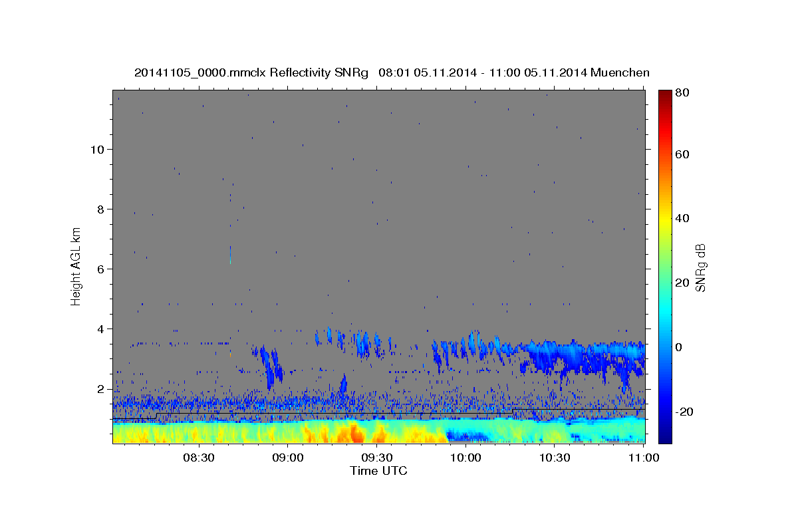The width and height of the screenshot is (798, 532).
Task: Click the height tick label 6
Action: (100, 269)
